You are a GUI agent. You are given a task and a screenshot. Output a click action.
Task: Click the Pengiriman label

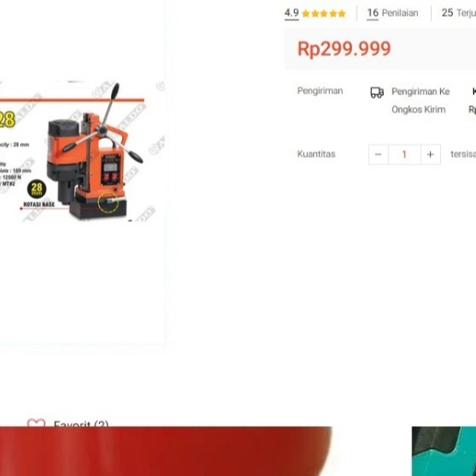(320, 91)
